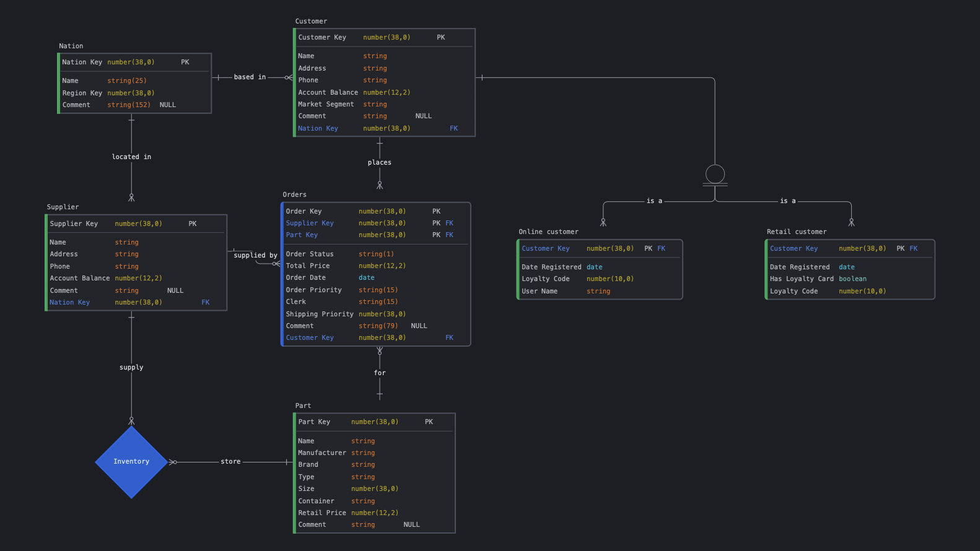The image size is (980, 551).
Task: Select Part Key row in Part table
Action: pos(375,422)
